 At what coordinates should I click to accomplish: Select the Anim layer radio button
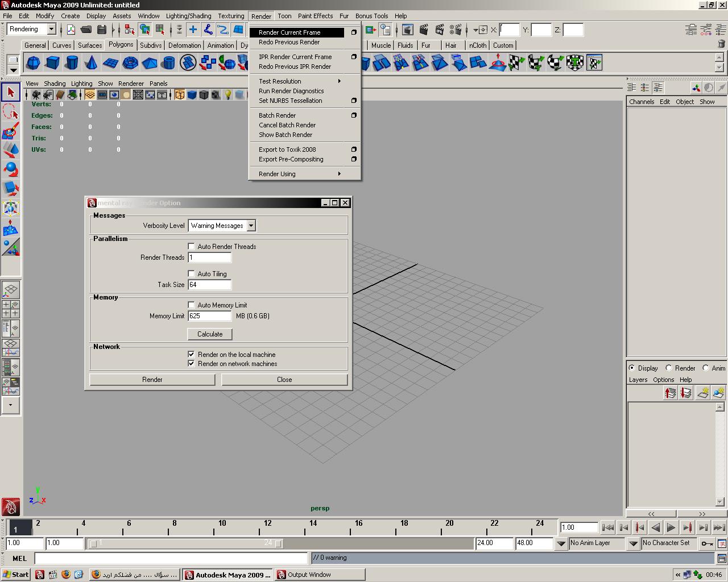pos(706,368)
